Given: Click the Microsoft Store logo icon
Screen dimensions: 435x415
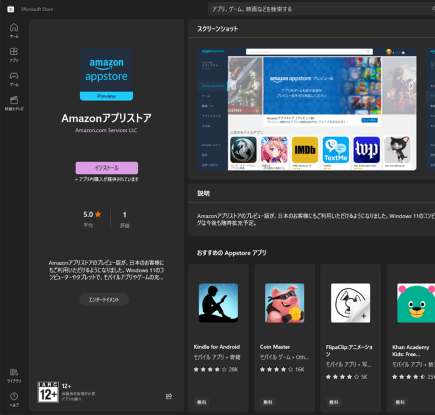Looking at the screenshot, I should click(x=11, y=9).
